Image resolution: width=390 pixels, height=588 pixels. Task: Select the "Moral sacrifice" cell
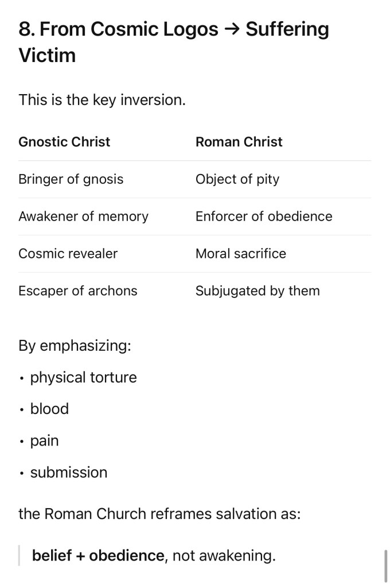241,254
